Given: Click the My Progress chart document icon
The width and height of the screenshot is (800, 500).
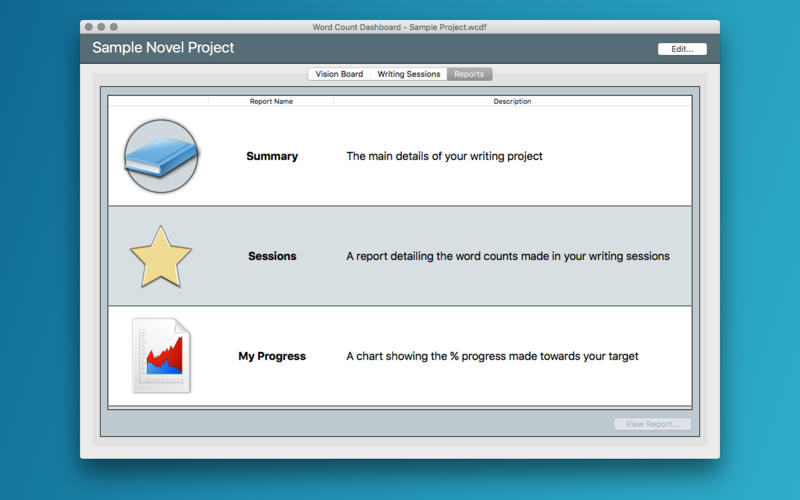Looking at the screenshot, I should tap(161, 356).
